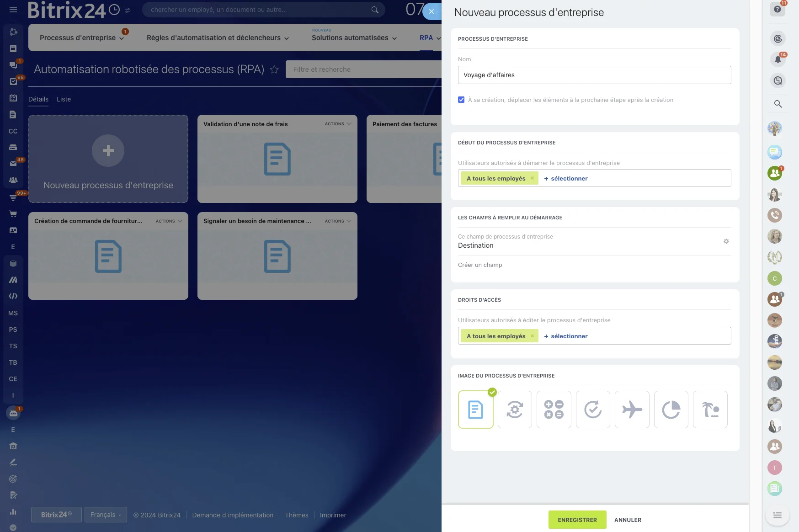799x532 pixels.
Task: Click the notifications bell icon
Action: tap(778, 59)
